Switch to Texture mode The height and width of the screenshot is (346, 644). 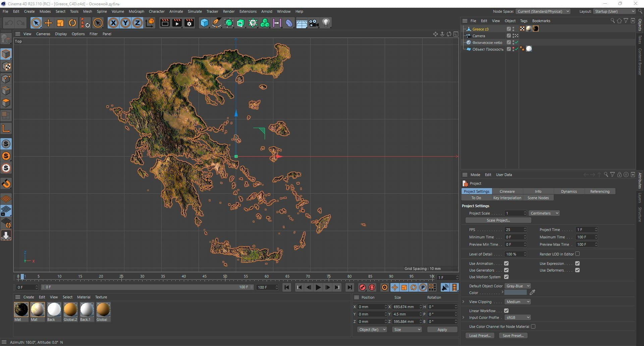pos(6,66)
